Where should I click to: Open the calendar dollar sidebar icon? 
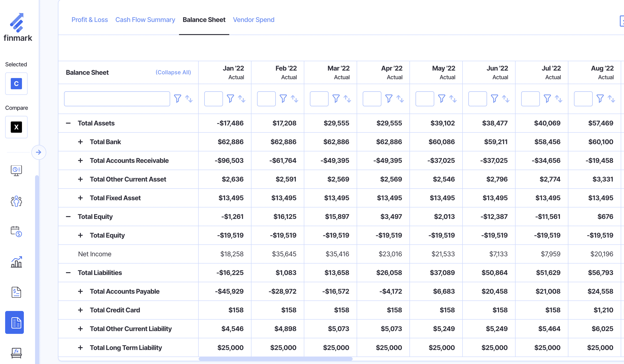click(16, 232)
